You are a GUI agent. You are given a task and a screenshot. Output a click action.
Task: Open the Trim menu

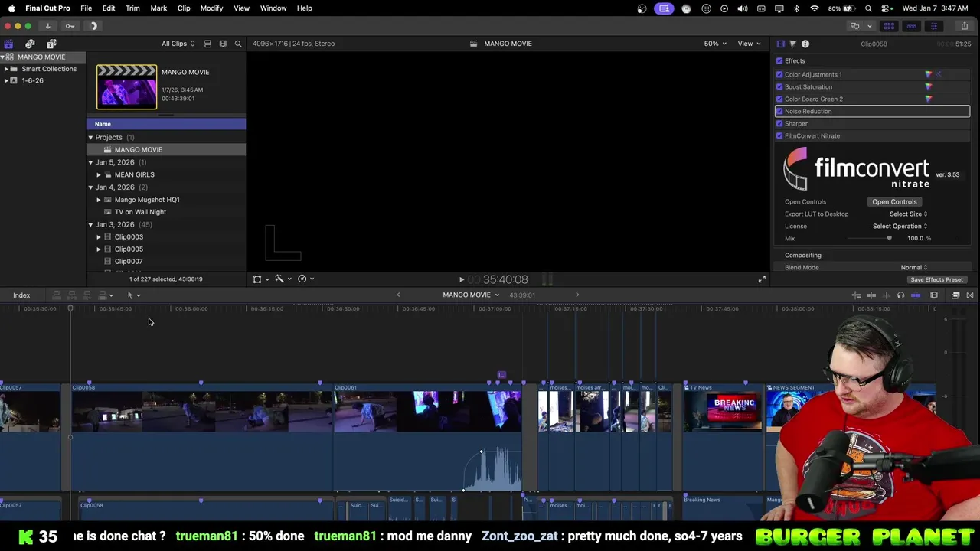pyautogui.click(x=132, y=8)
